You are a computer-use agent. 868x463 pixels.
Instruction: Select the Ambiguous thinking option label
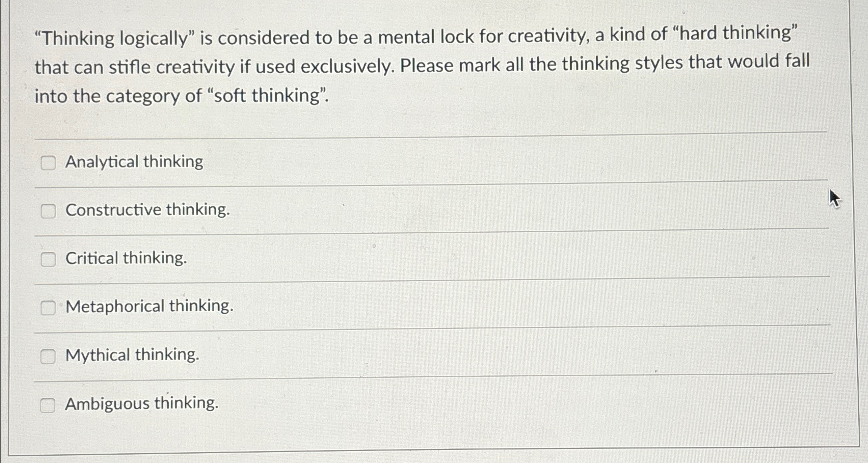141,404
